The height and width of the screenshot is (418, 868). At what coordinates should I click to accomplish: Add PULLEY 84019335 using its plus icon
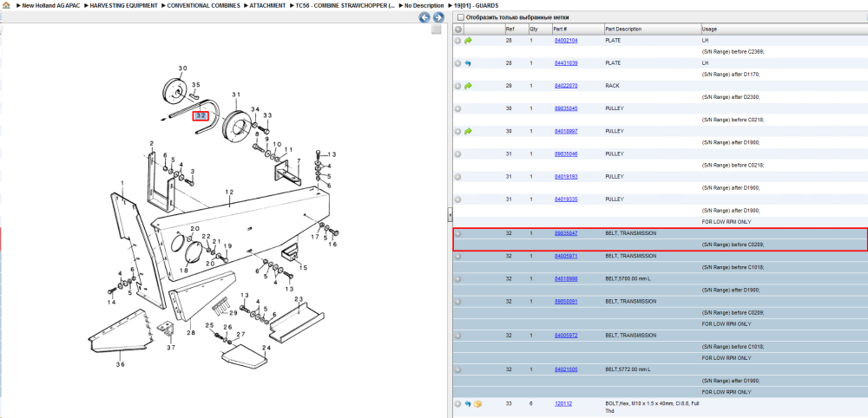pyautogui.click(x=457, y=199)
